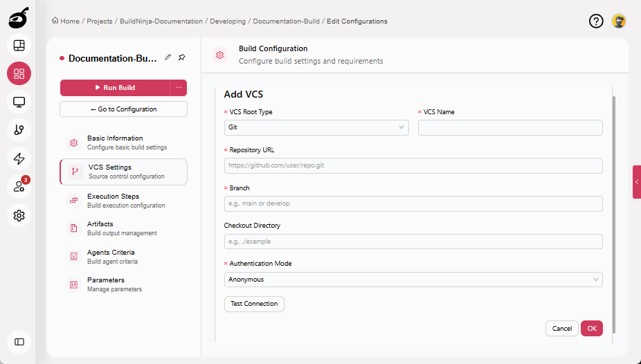This screenshot has width=641, height=364.
Task: Click the Execution Steps icon
Action: (x=74, y=201)
